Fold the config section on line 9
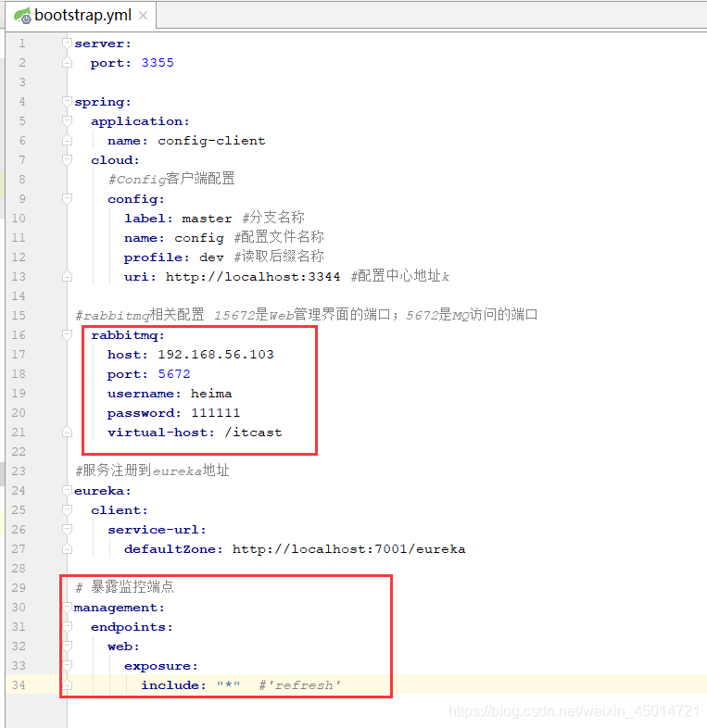The image size is (707, 728). pos(67,199)
